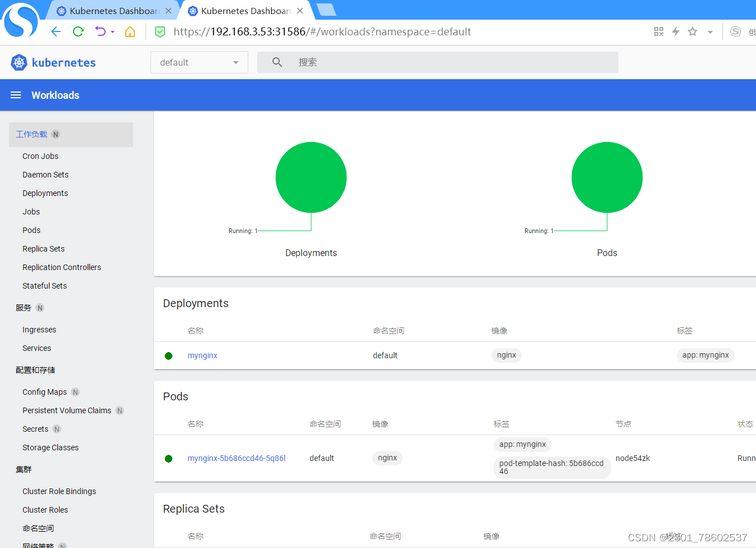This screenshot has width=756, height=548.
Task: Click the Sogou S search engine icon
Action: 735,31
